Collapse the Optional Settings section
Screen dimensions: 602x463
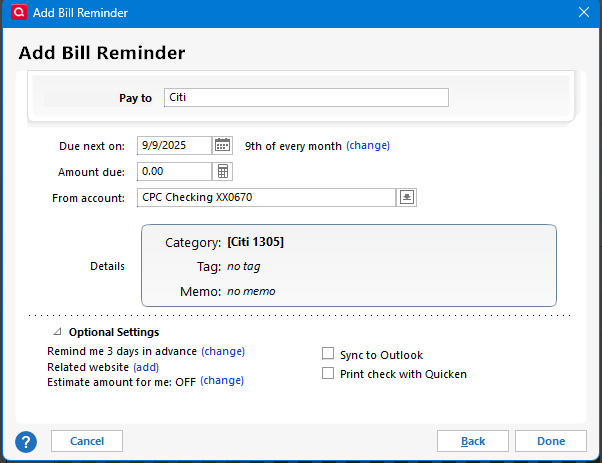click(x=58, y=332)
